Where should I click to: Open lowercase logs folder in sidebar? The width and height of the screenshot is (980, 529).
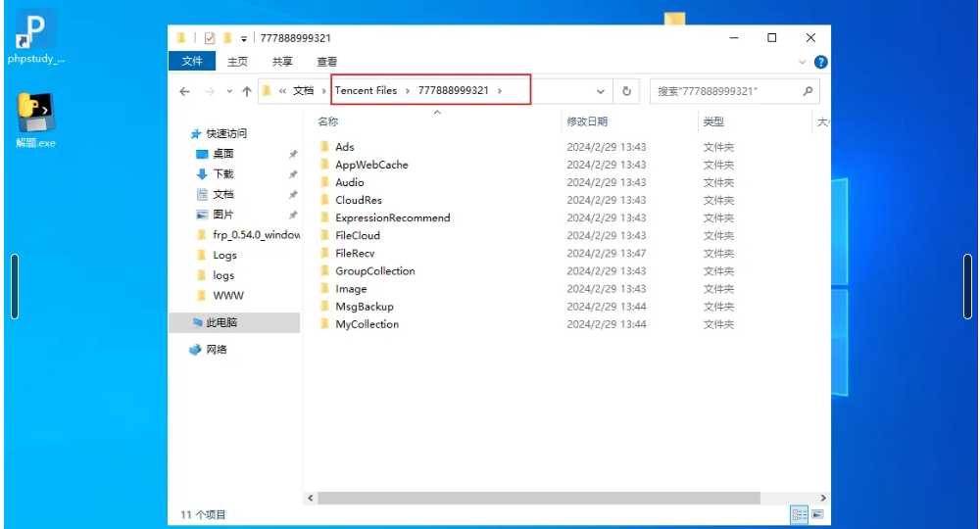223,275
